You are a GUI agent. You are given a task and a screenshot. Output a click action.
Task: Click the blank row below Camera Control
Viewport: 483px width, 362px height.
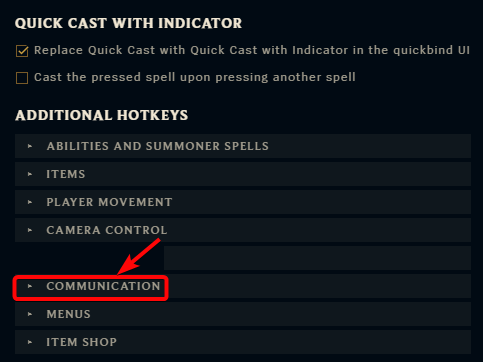317,258
